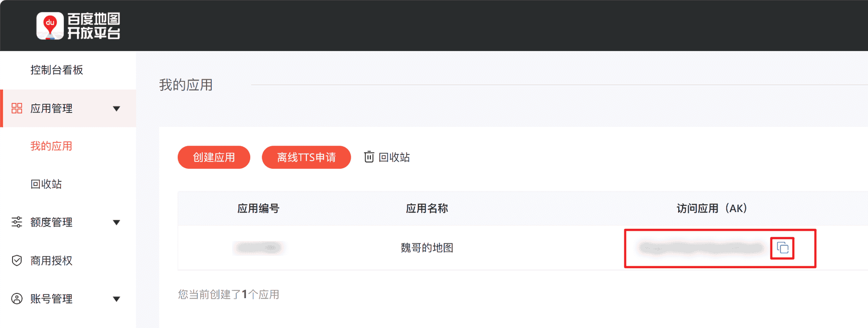Switch to 我的应用 in the sidebar
This screenshot has width=868, height=328.
(52, 146)
